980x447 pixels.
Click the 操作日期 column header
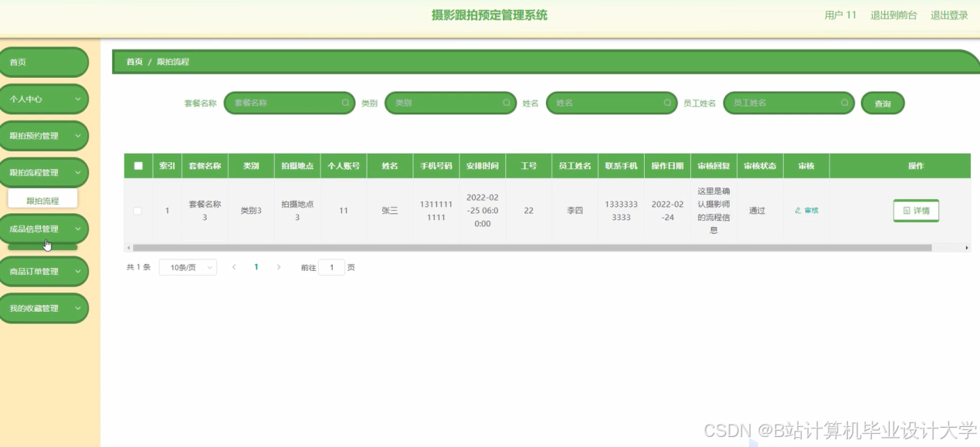667,166
